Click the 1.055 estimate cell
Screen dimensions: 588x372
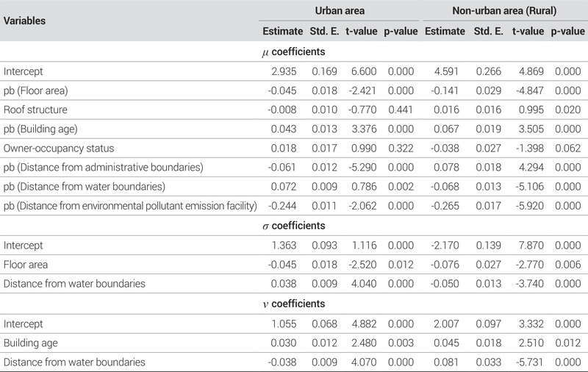coord(290,323)
